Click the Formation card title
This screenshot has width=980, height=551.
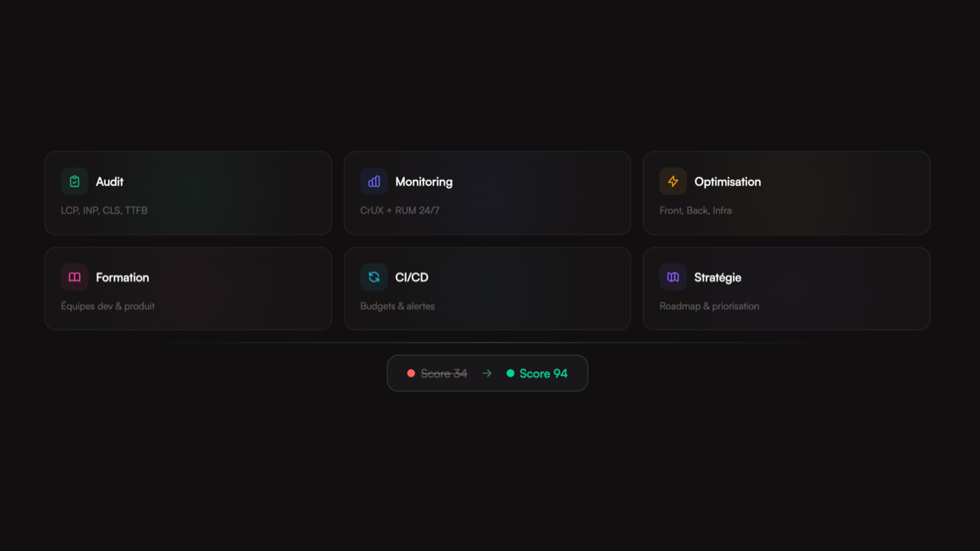coord(122,277)
